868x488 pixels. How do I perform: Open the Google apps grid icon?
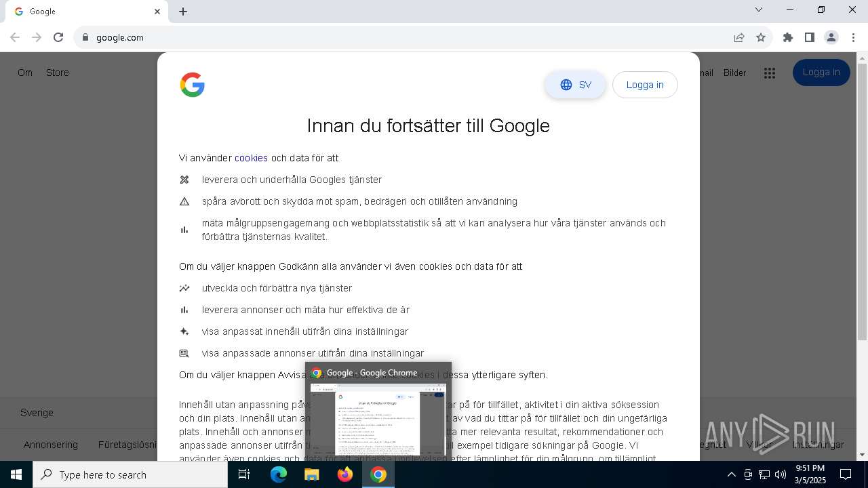pos(769,73)
